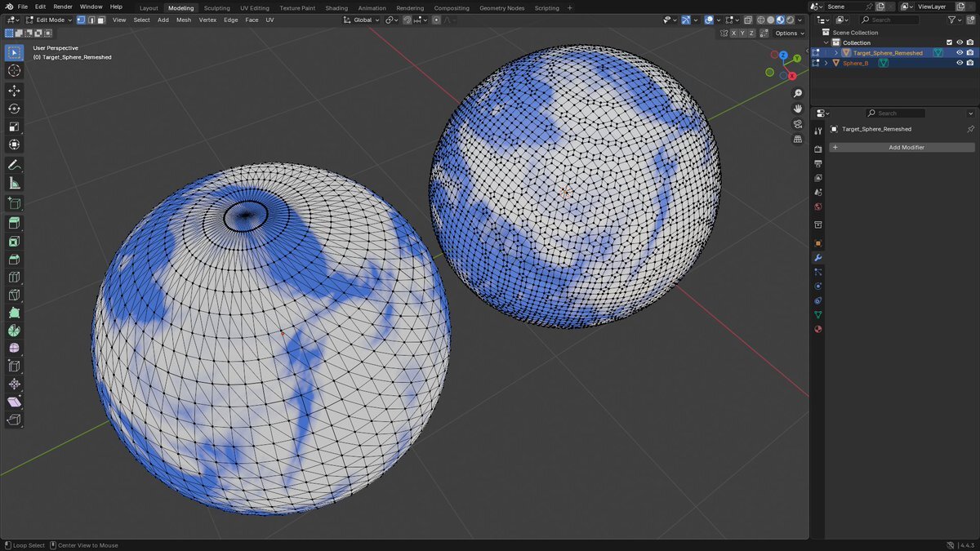The image size is (980, 551).
Task: Add a new workspace with plus button
Action: [569, 7]
